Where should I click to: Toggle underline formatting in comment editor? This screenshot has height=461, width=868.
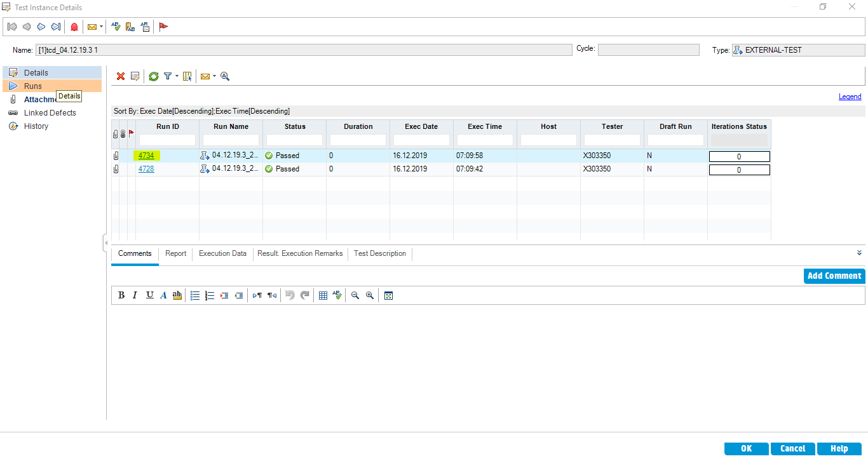point(149,295)
